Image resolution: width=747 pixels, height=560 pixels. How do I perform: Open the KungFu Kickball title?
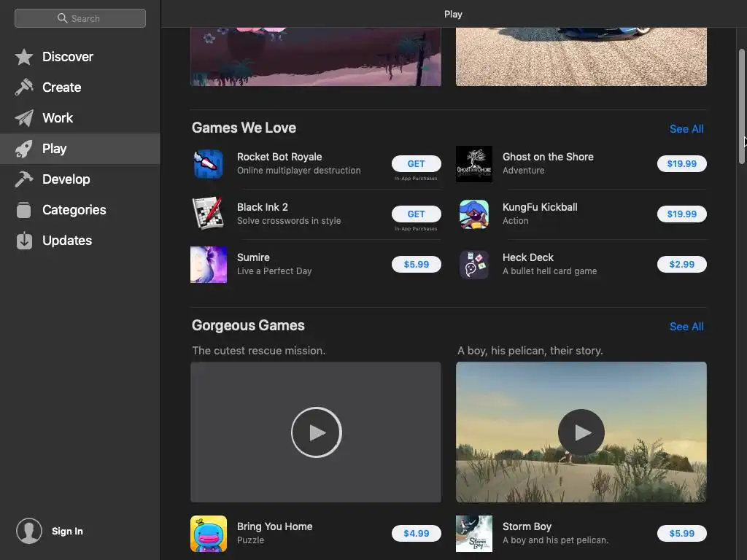(540, 207)
